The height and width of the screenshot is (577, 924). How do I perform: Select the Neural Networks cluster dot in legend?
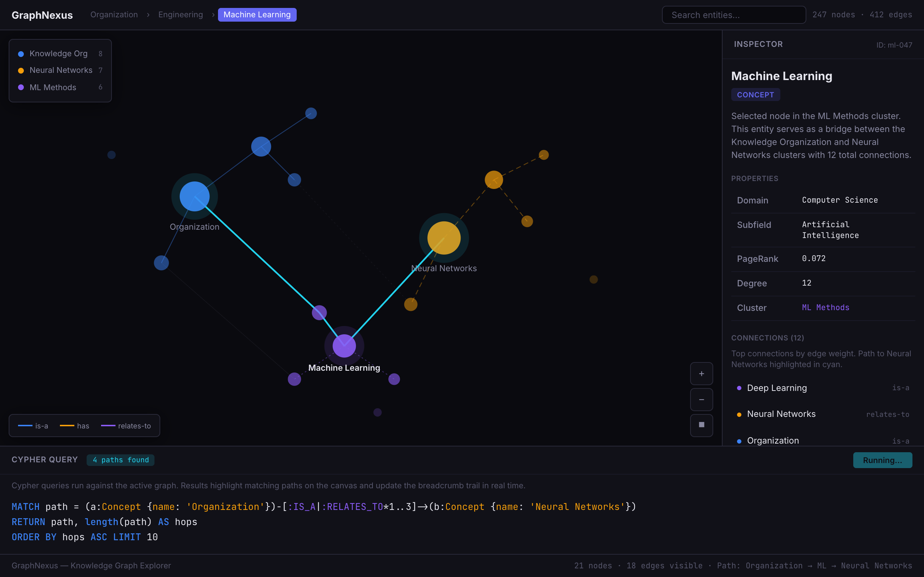point(21,70)
